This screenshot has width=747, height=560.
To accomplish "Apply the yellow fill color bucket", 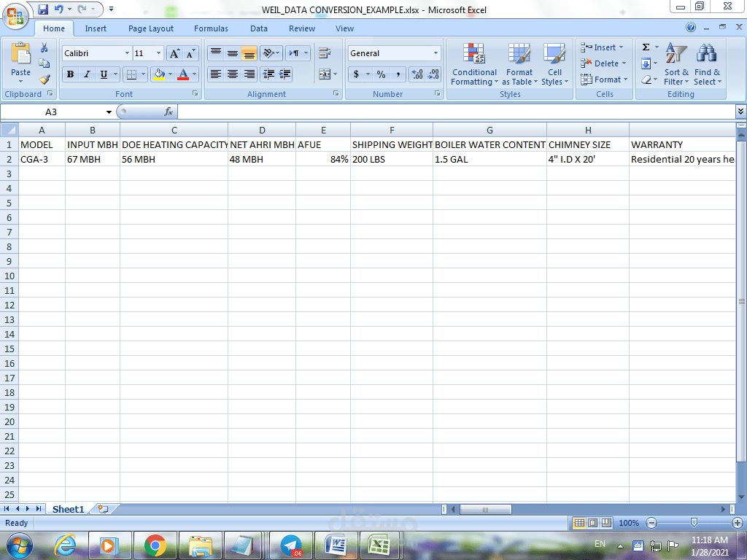I will (x=159, y=74).
